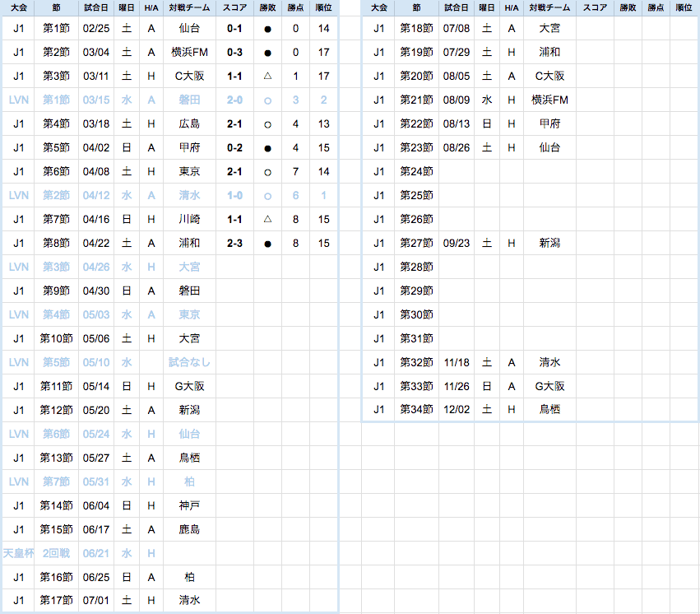Click the 東京 cell in J1 第6節
Screen dimensions: 700x614
tap(189, 172)
